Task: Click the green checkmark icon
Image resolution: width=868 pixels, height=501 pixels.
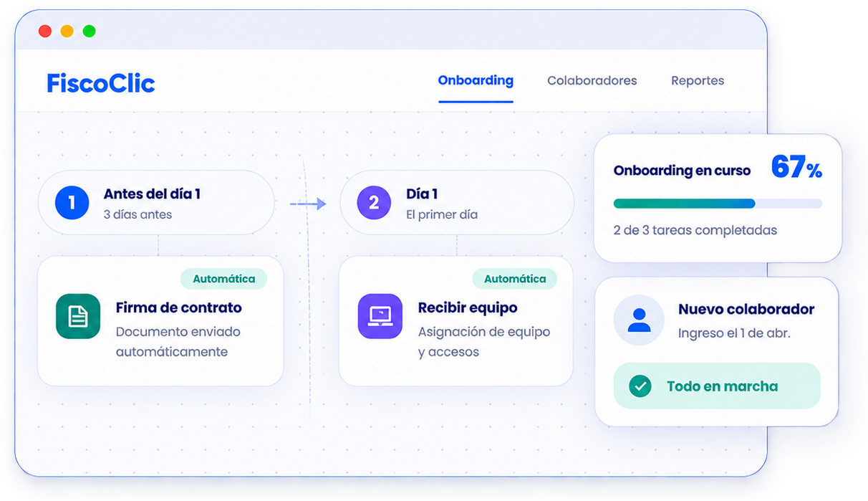Action: 640,386
